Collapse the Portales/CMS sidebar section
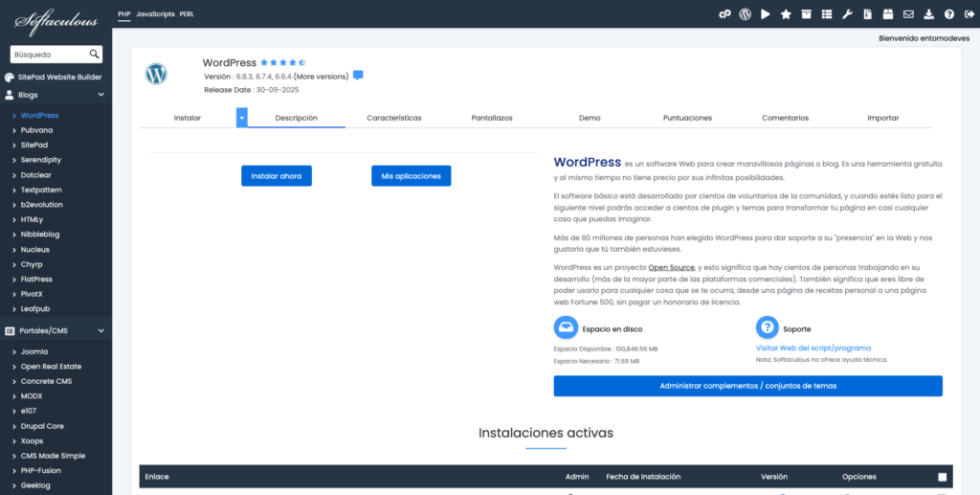The height and width of the screenshot is (495, 980). tap(100, 331)
